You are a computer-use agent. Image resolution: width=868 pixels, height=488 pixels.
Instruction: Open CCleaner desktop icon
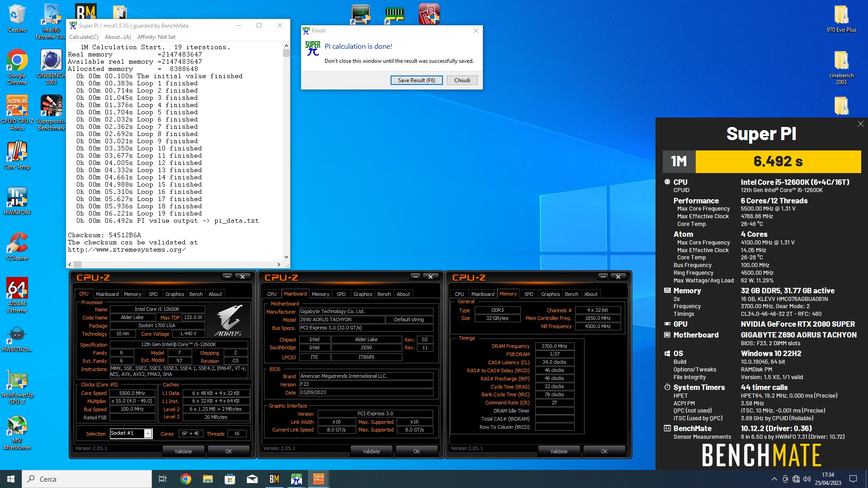(17, 246)
